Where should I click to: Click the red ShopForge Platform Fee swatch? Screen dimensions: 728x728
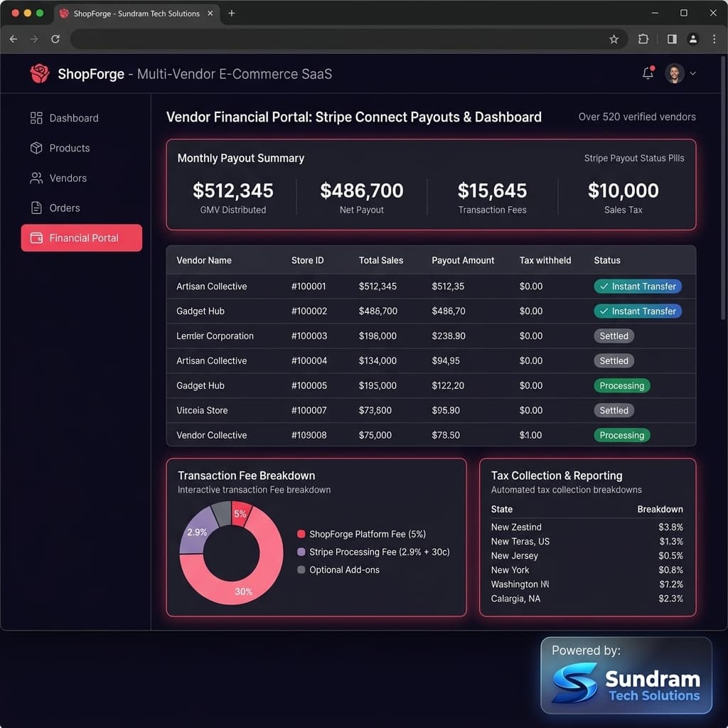tap(301, 534)
